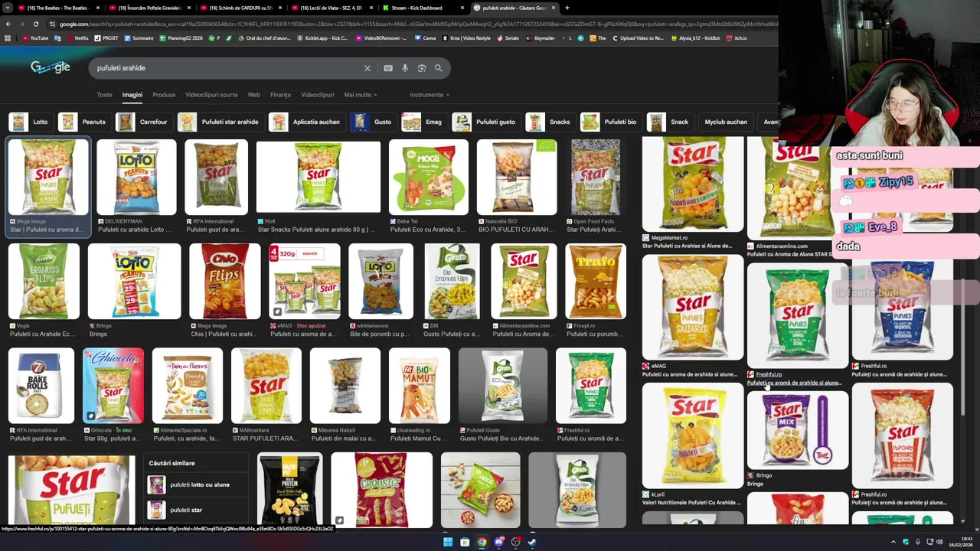Open the Trafo Froopt.ro image thumbnail

595,281
